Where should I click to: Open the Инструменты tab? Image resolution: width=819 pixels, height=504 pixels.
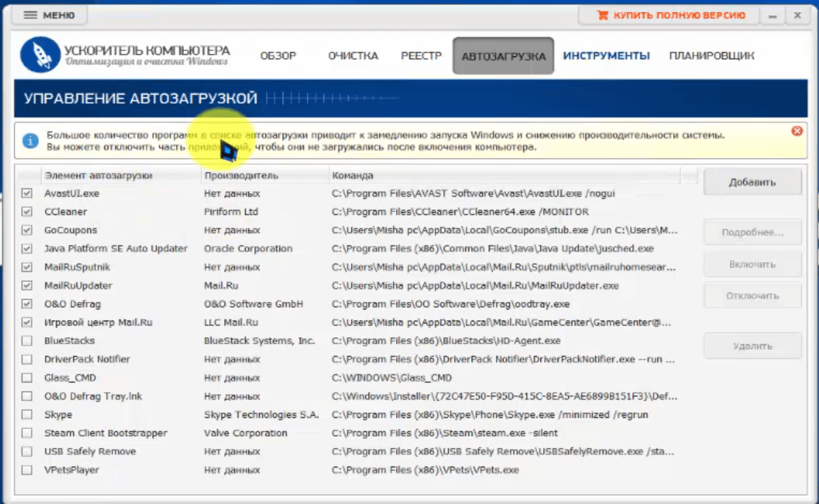tap(606, 56)
